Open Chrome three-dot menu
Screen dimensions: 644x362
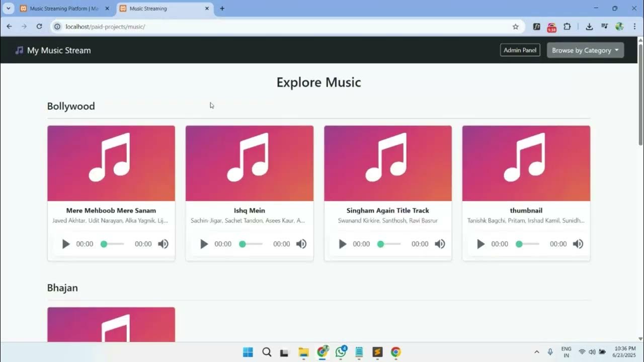(x=634, y=27)
